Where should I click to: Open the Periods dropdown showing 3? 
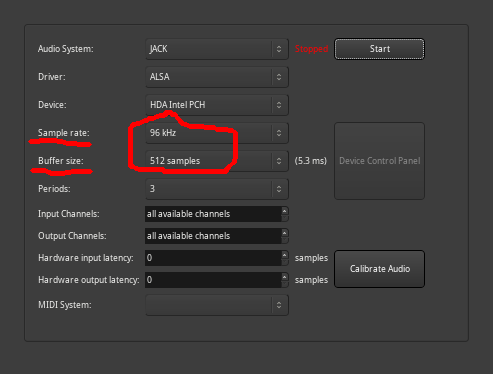tap(217, 189)
